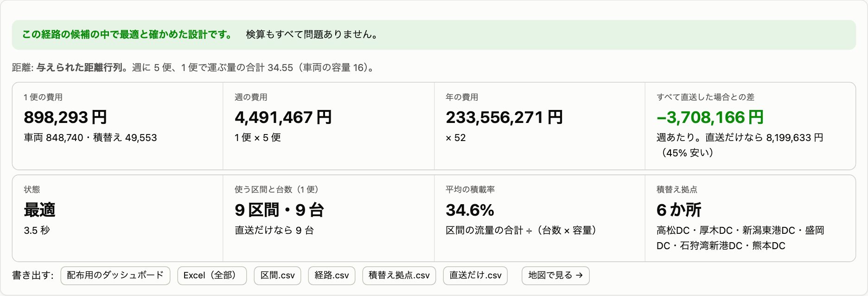Click the green −3,708,166 円 difference value
Viewport: 868px width, 296px height.
[x=710, y=117]
